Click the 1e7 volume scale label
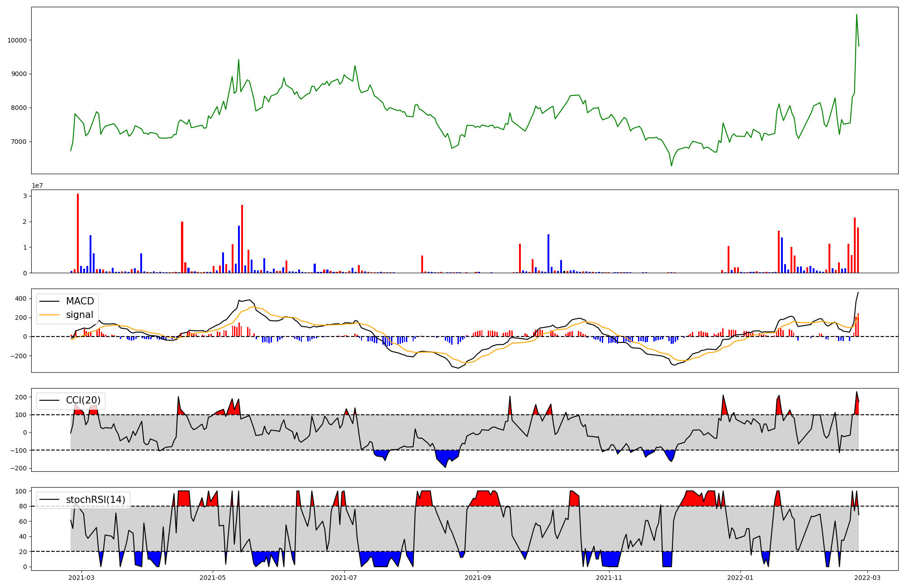 37,185
